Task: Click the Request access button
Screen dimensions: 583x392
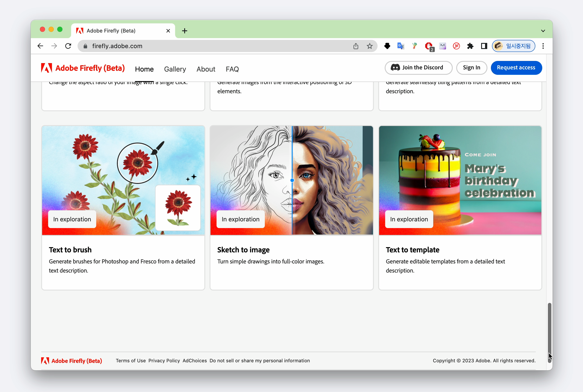Action: (x=516, y=68)
